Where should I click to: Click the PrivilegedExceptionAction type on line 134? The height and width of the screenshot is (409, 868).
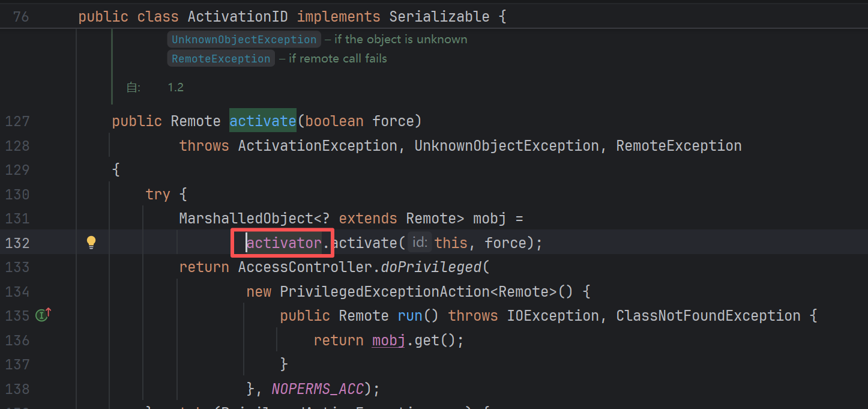pos(381,291)
